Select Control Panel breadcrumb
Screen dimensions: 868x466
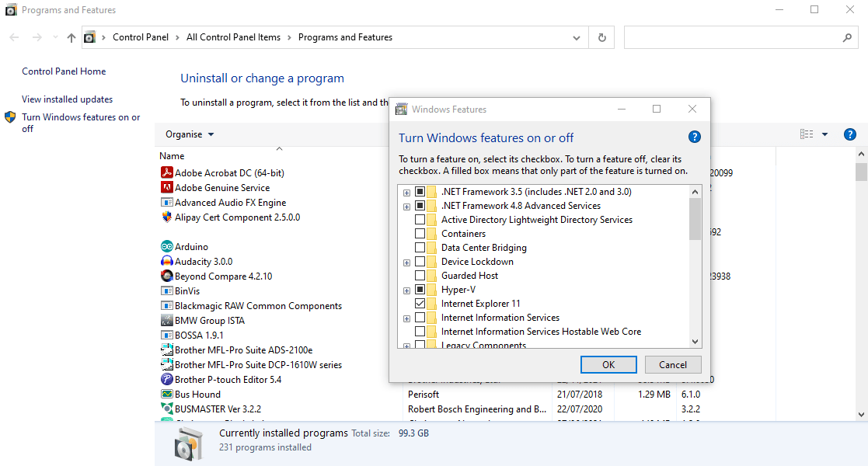pos(141,37)
